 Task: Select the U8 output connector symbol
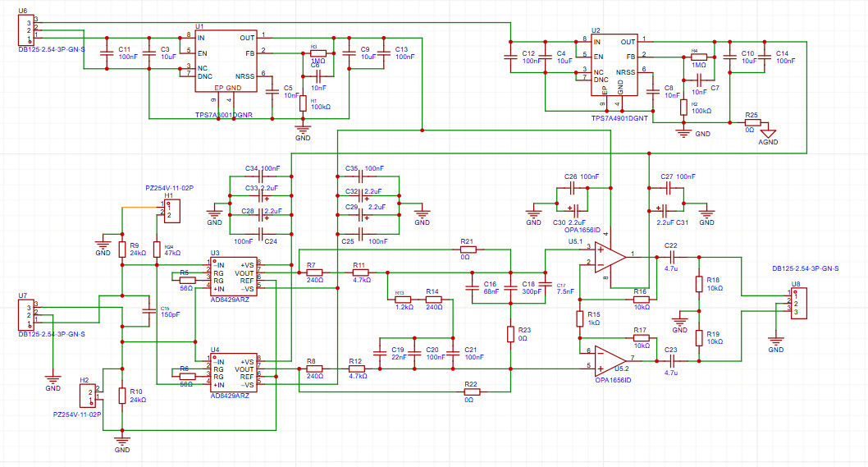(794, 302)
